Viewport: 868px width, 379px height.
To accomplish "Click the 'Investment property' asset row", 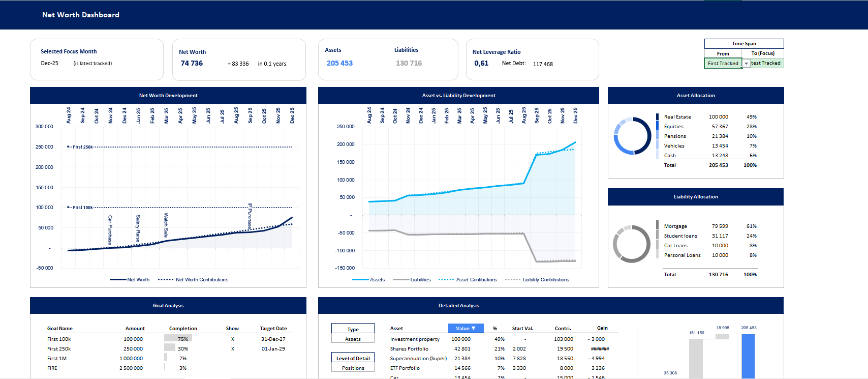I will coord(415,339).
